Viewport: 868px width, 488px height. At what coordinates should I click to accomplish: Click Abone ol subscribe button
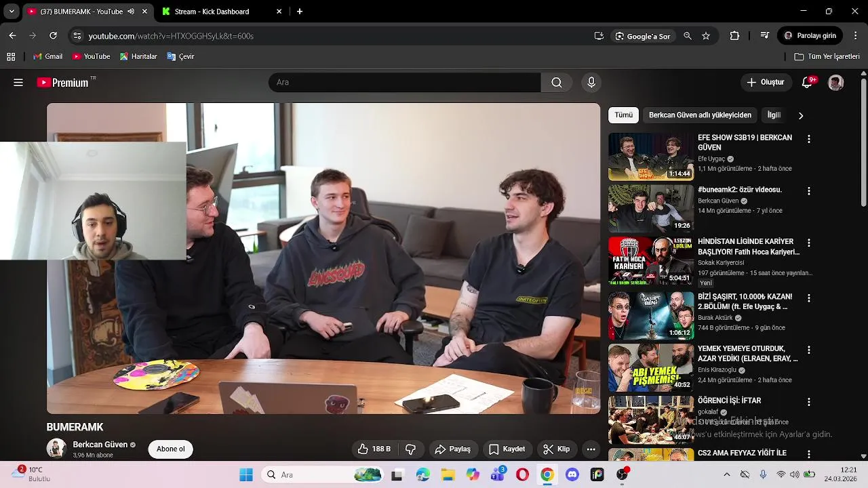tap(171, 449)
